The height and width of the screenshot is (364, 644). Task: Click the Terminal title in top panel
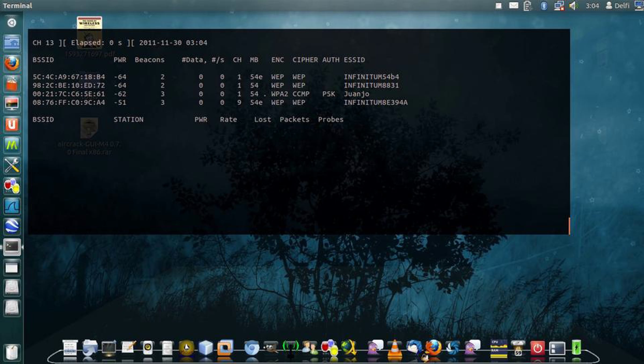pyautogui.click(x=17, y=6)
